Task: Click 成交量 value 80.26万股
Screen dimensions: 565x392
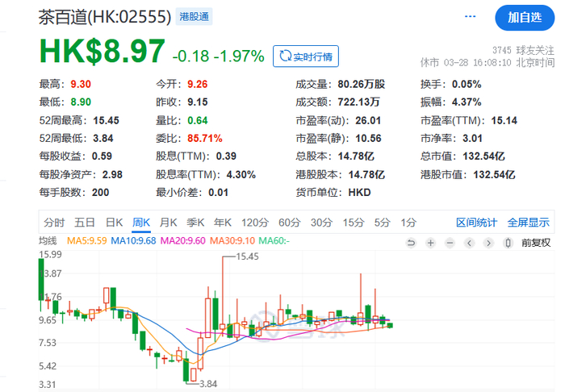Action: tap(362, 84)
